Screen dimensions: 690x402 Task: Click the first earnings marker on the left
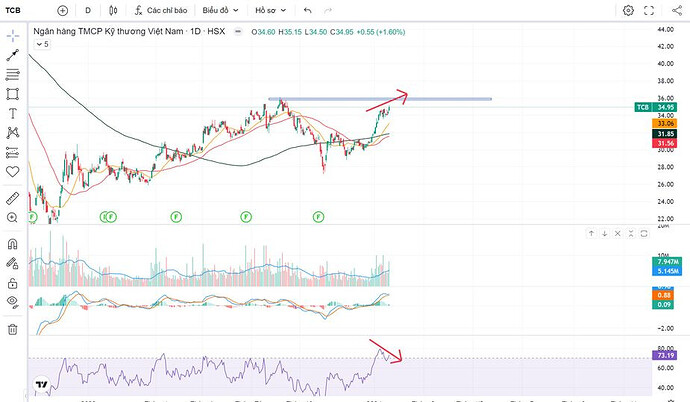32,217
